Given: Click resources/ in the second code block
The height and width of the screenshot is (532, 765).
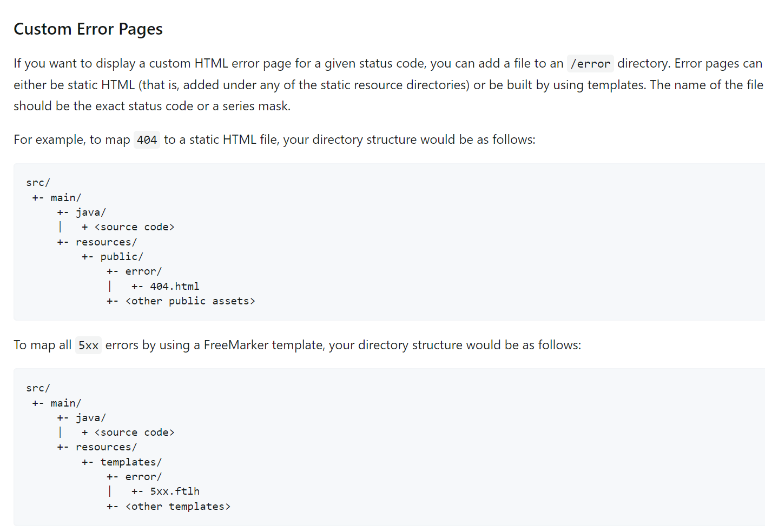Looking at the screenshot, I should click(107, 447).
